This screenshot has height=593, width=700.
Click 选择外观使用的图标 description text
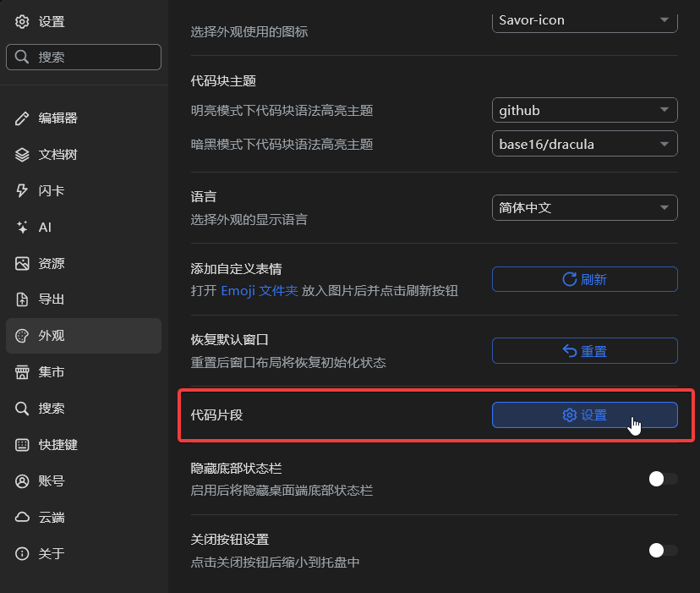pyautogui.click(x=249, y=32)
